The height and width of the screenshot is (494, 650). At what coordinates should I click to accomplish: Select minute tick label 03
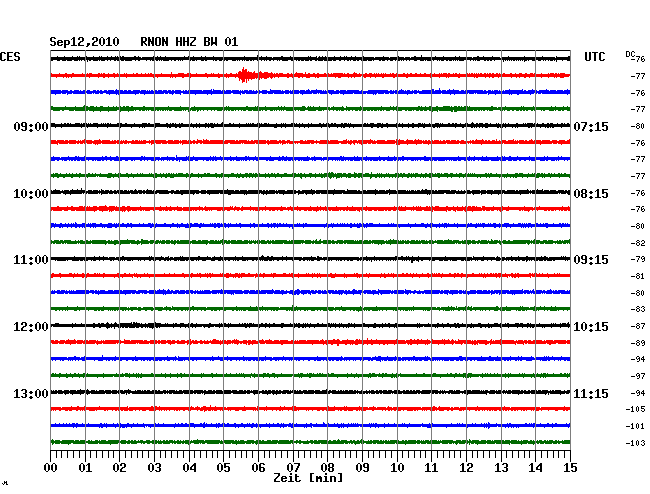coord(154,468)
